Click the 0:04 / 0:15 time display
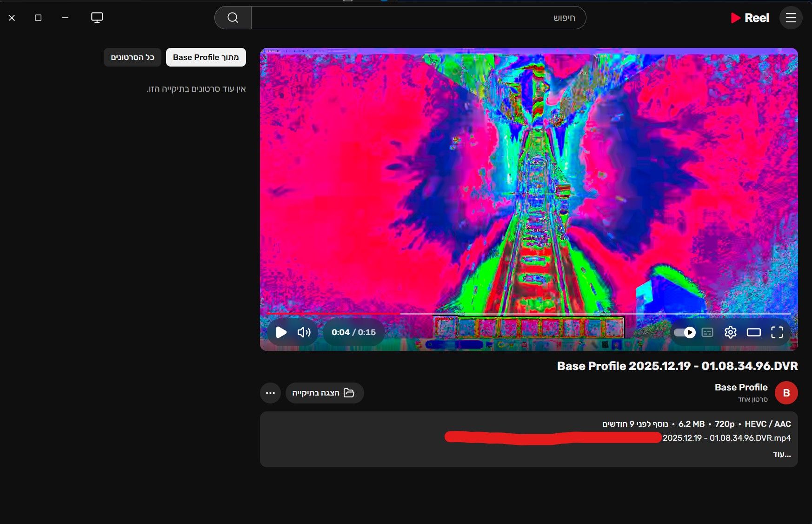Screen dimensions: 812x524 (x=353, y=332)
